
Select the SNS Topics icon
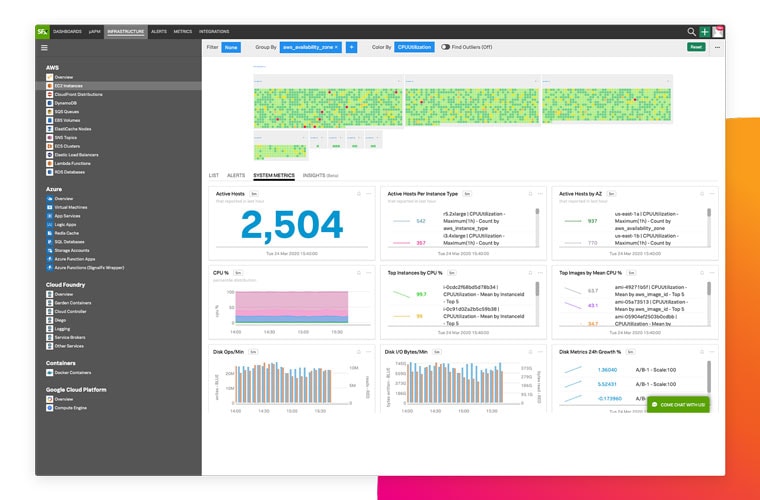(49, 138)
